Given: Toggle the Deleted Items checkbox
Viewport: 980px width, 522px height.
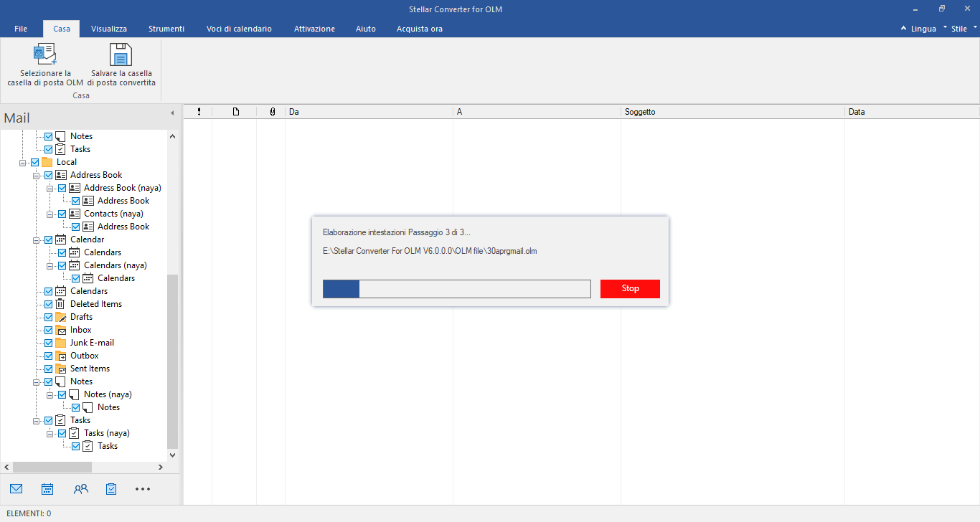Looking at the screenshot, I should click(49, 304).
